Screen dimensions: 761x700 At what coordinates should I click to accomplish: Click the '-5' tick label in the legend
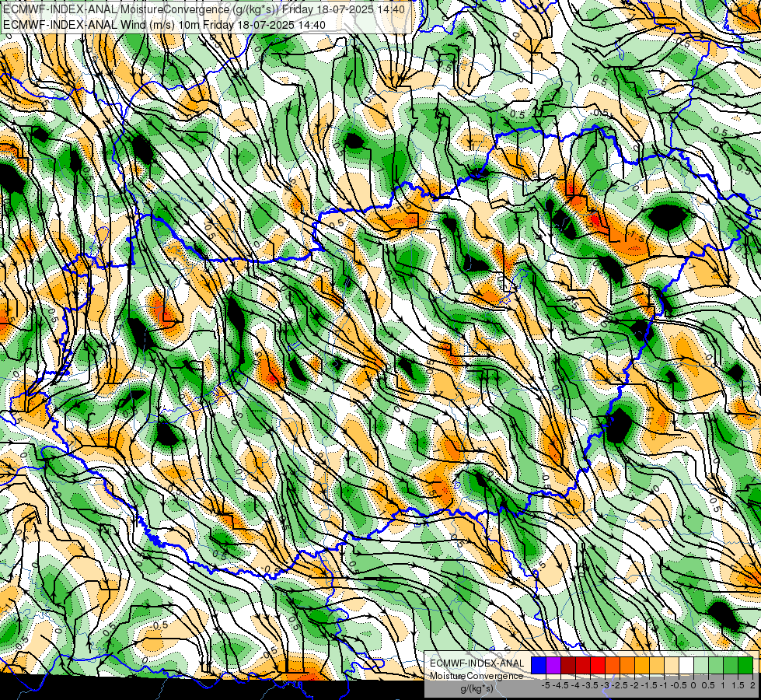546,685
